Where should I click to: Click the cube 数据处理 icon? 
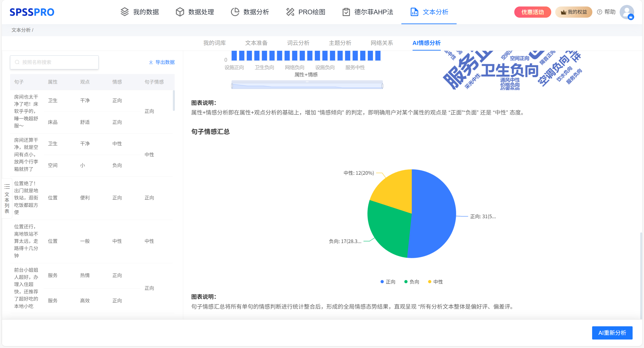point(180,12)
